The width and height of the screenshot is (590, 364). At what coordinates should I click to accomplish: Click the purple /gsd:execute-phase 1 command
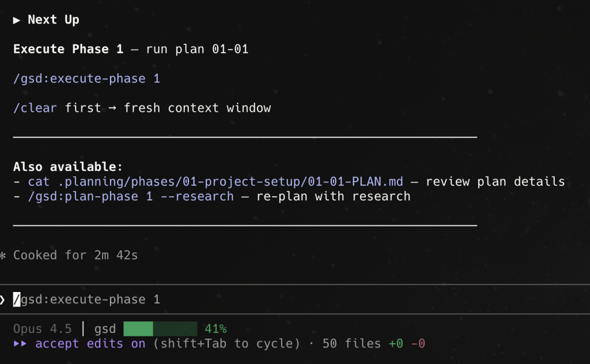[86, 78]
